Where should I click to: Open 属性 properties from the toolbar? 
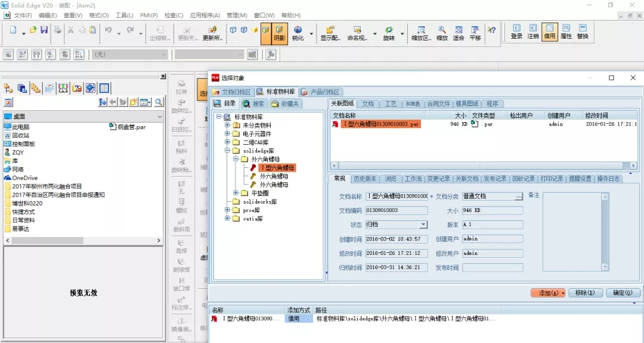coord(566,32)
